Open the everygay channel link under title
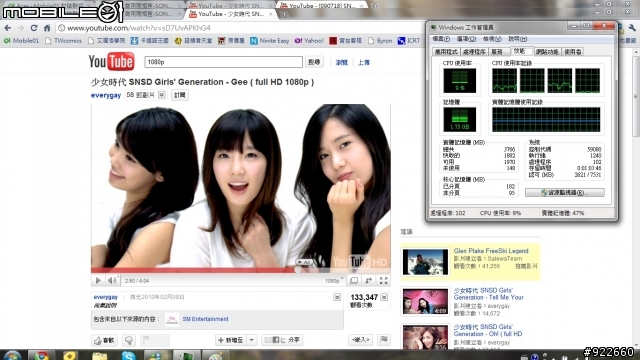Viewport: 640px width, 360px height. click(x=106, y=95)
